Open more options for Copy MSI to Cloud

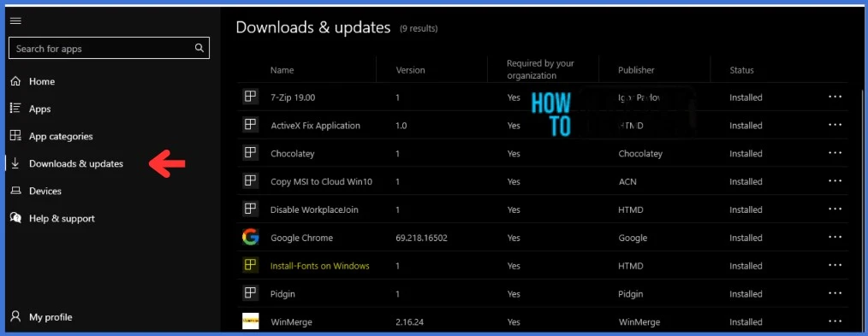tap(835, 181)
